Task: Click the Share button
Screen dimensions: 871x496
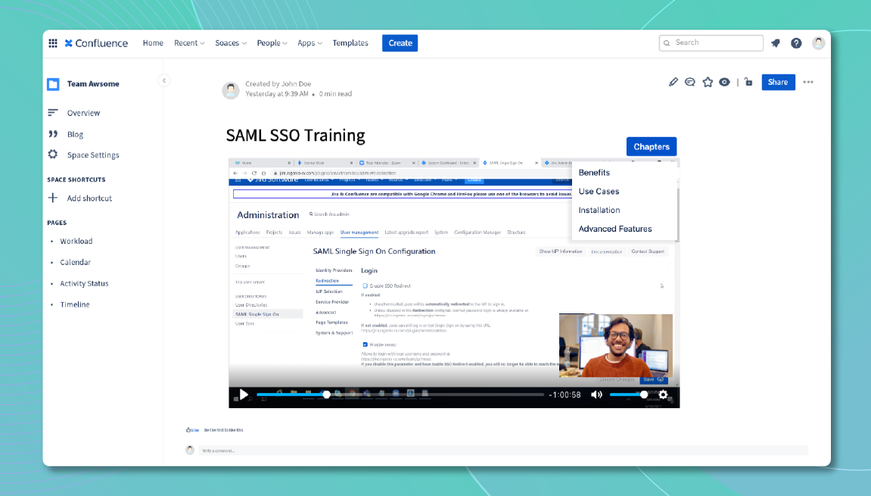Action: pyautogui.click(x=778, y=82)
